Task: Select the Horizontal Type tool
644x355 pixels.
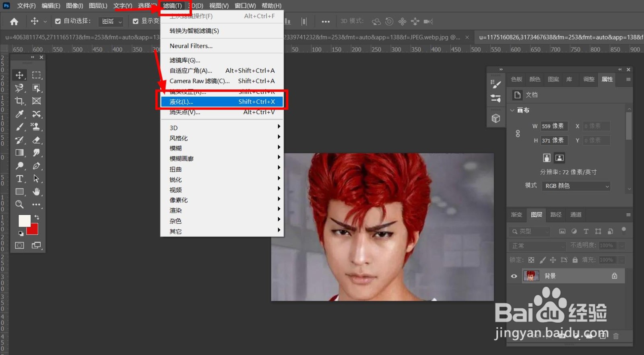Action: (19, 178)
